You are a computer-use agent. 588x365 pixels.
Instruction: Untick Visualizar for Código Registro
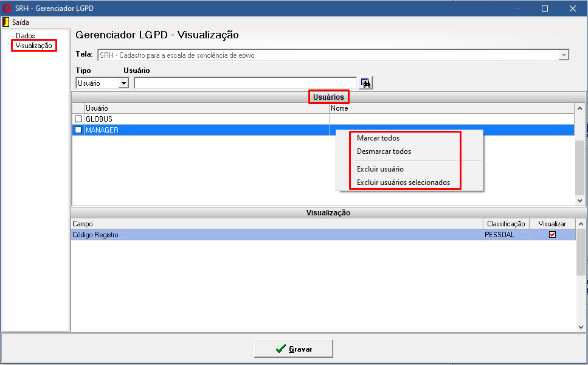click(552, 234)
